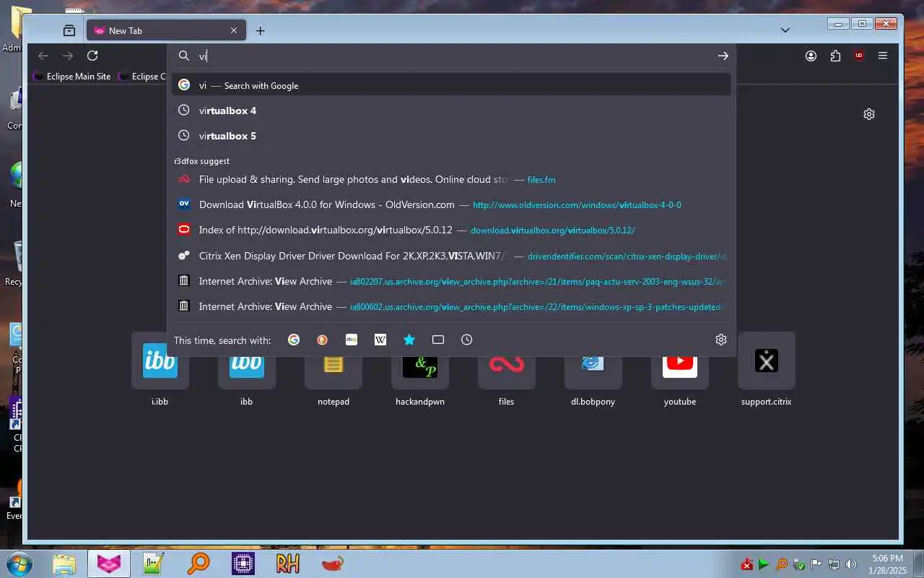This screenshot has width=924, height=578.
Task: Open the notepad shortcut tile
Action: click(x=334, y=370)
